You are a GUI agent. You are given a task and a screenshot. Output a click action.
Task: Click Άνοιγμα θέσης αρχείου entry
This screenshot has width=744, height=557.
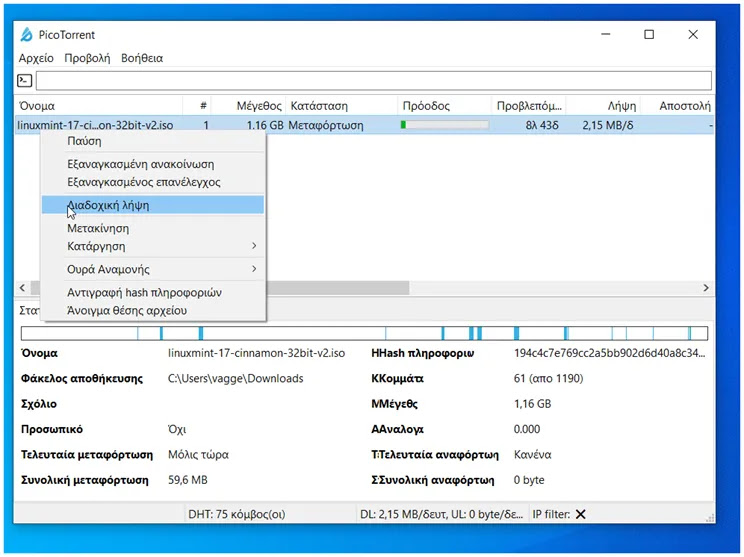pyautogui.click(x=153, y=310)
